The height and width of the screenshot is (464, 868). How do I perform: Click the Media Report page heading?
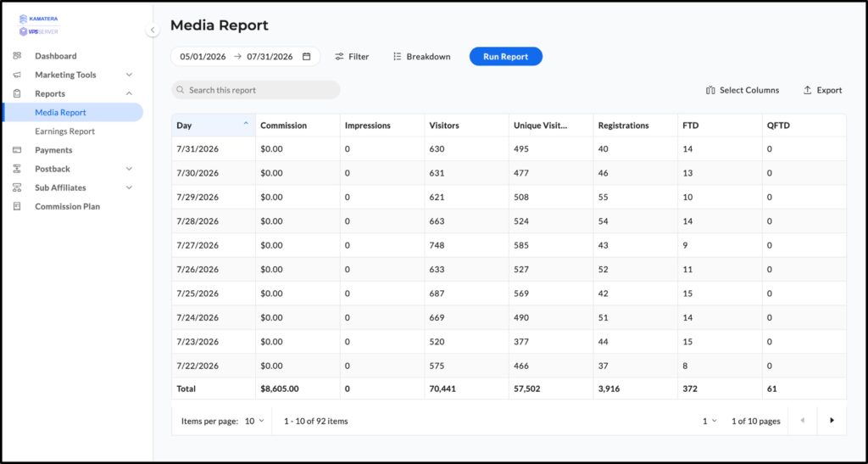(x=220, y=25)
